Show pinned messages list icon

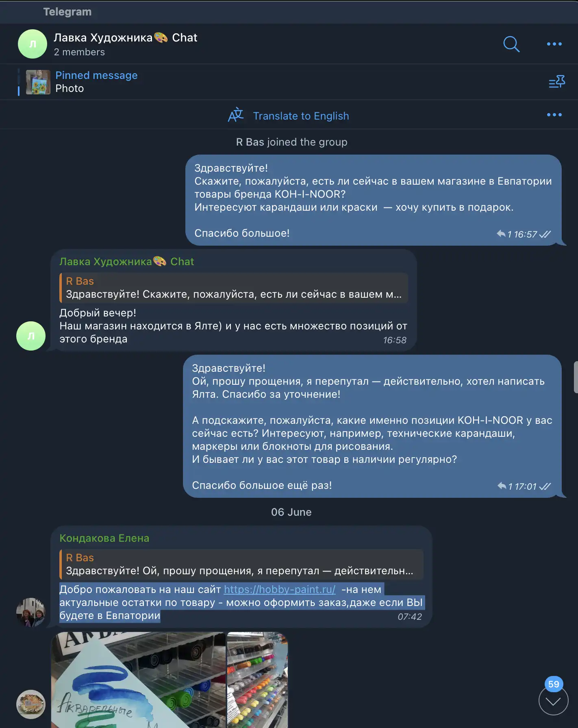(557, 82)
